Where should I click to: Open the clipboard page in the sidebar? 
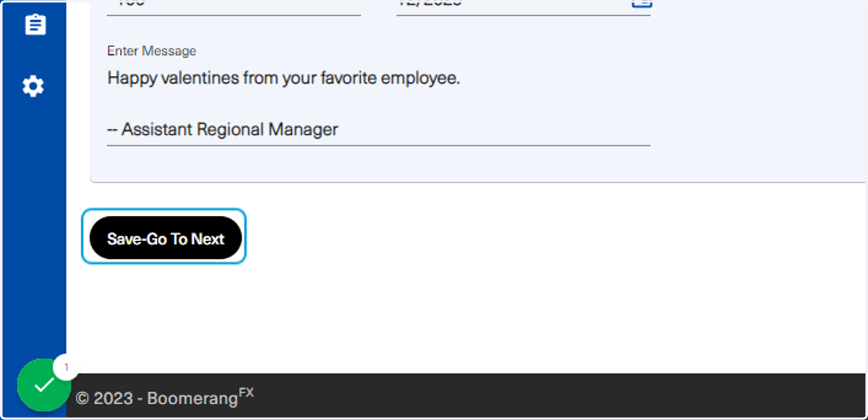34,25
